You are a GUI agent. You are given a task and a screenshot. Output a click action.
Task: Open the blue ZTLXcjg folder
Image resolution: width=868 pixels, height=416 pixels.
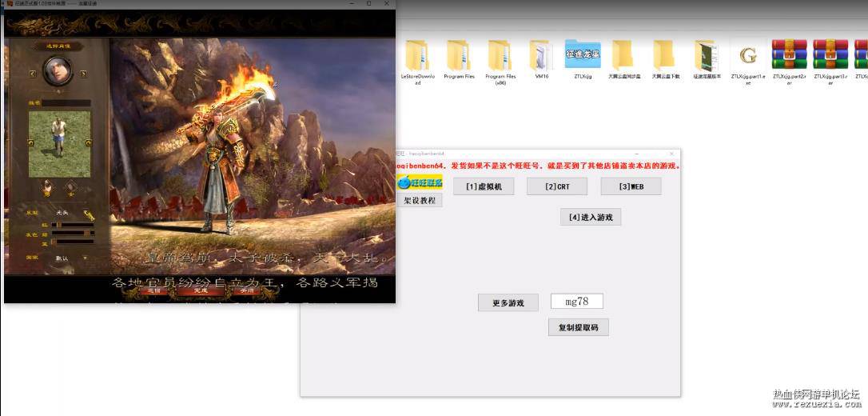coord(583,60)
